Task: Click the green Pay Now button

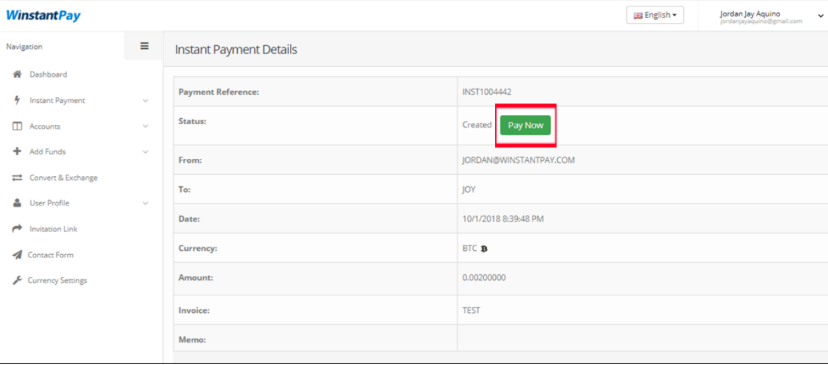Action: 525,125
